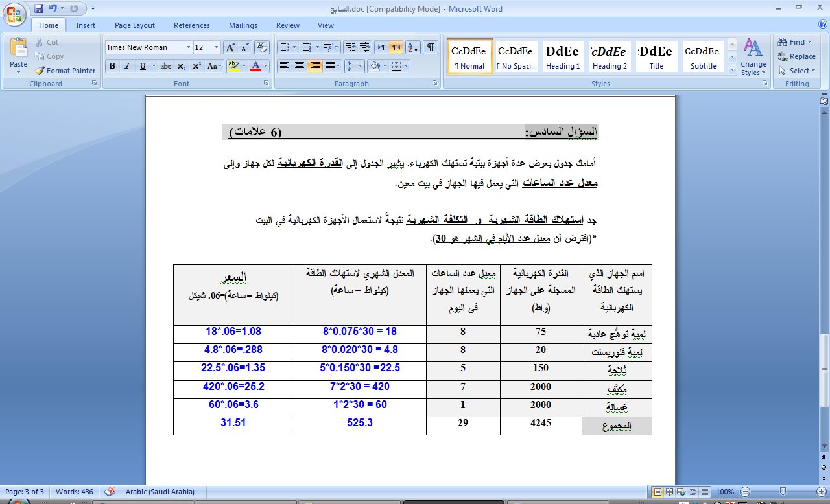The width and height of the screenshot is (830, 504).
Task: Sort the selected text alphabetically
Action: point(414,47)
